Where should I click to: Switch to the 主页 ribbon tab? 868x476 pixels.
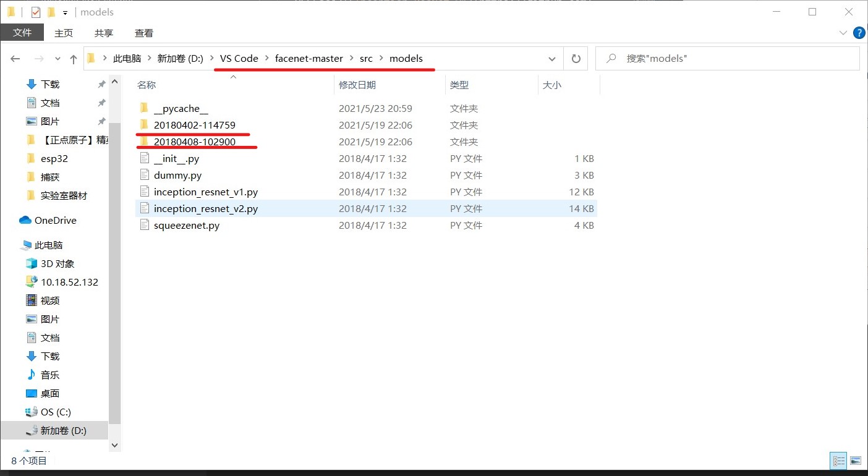coord(64,33)
